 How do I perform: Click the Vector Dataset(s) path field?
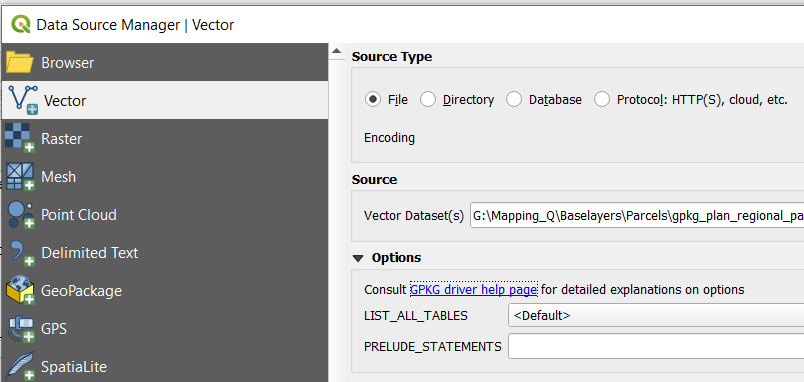pyautogui.click(x=637, y=216)
